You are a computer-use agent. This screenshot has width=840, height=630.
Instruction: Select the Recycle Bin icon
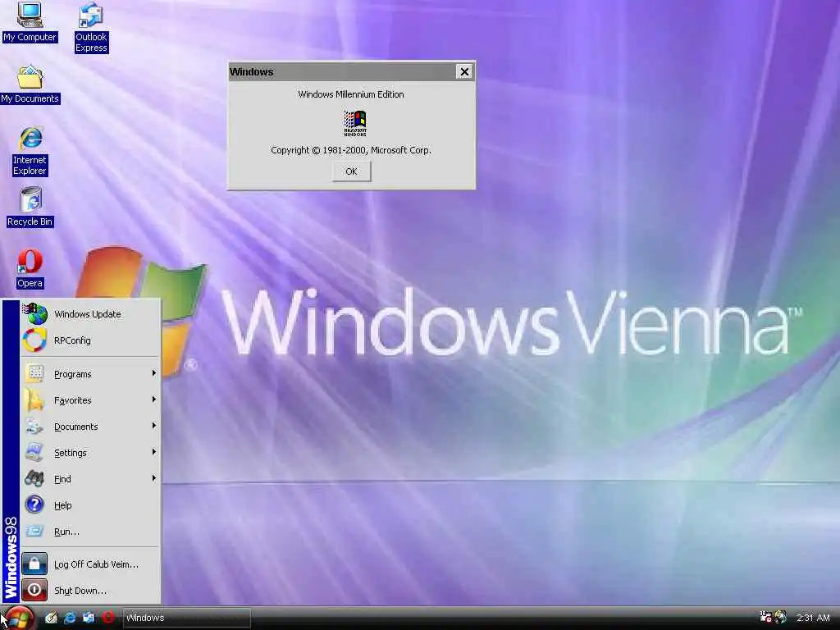coord(30,208)
